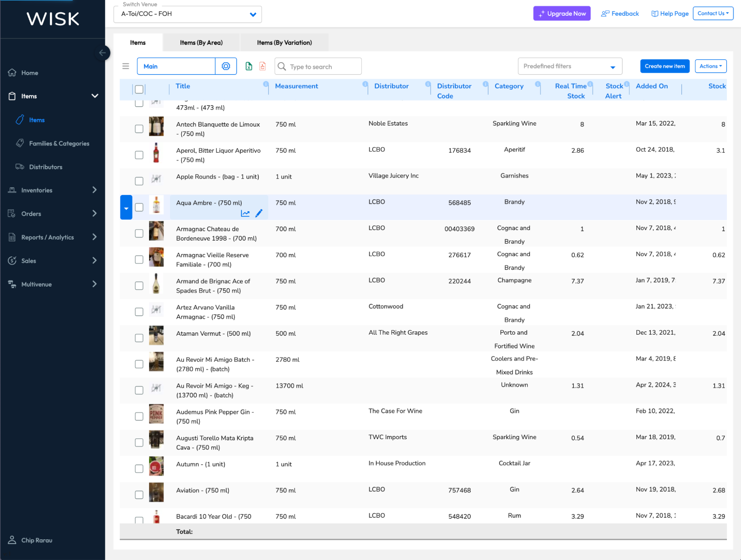Click the Create new item button
This screenshot has width=741, height=560.
(x=665, y=66)
